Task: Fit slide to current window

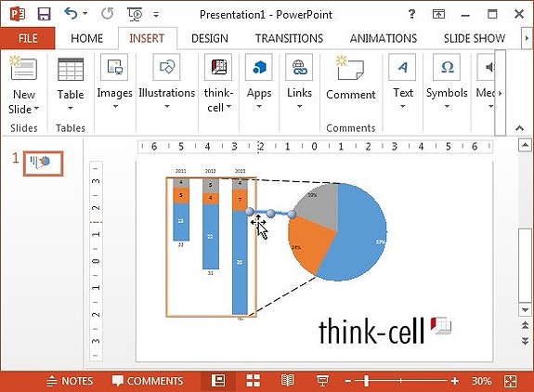Action: coord(511,381)
